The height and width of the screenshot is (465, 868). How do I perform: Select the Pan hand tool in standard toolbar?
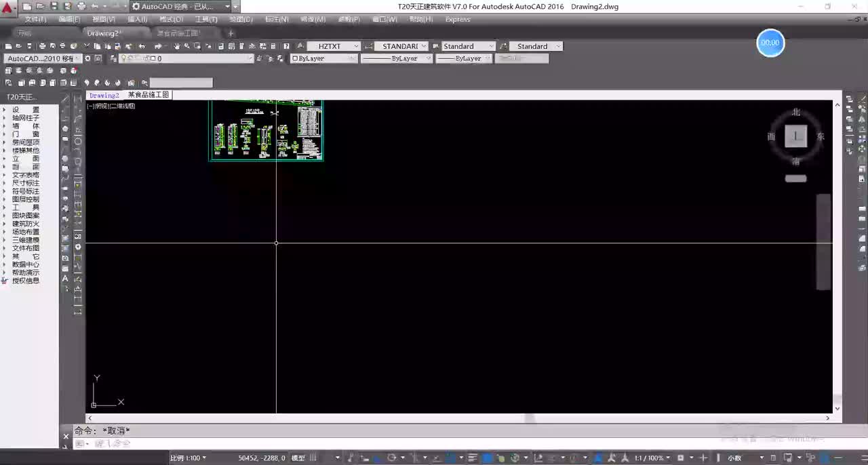click(x=177, y=46)
